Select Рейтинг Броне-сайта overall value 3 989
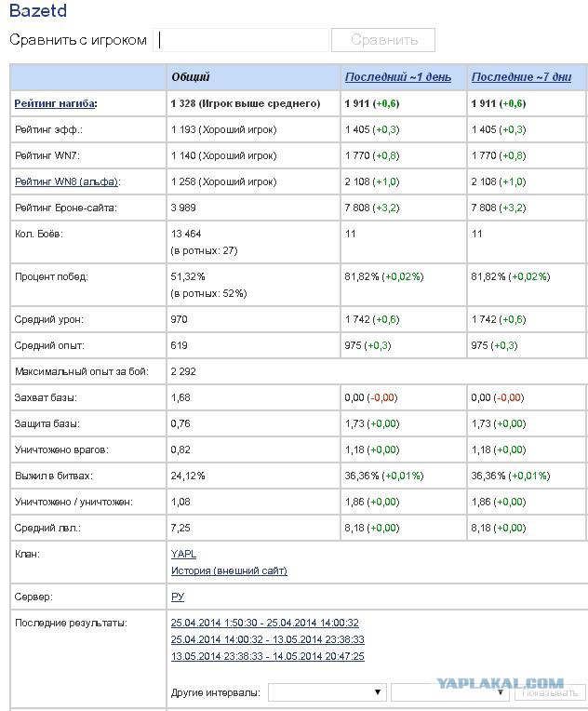This screenshot has height=711, width=588. (183, 208)
